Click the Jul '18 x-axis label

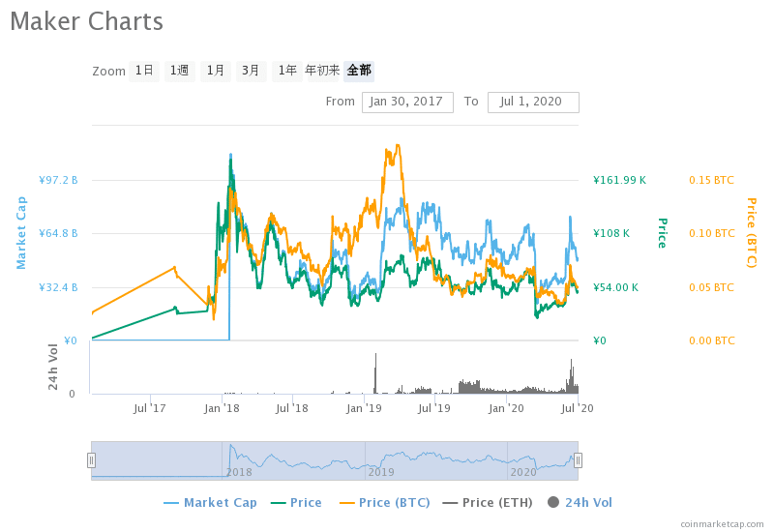[x=292, y=408]
